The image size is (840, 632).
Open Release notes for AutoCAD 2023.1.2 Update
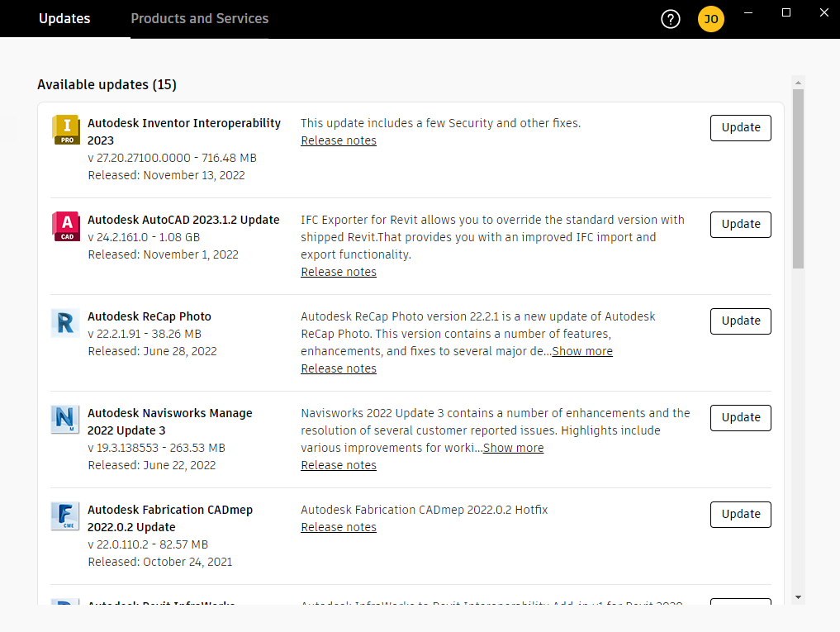(x=339, y=272)
